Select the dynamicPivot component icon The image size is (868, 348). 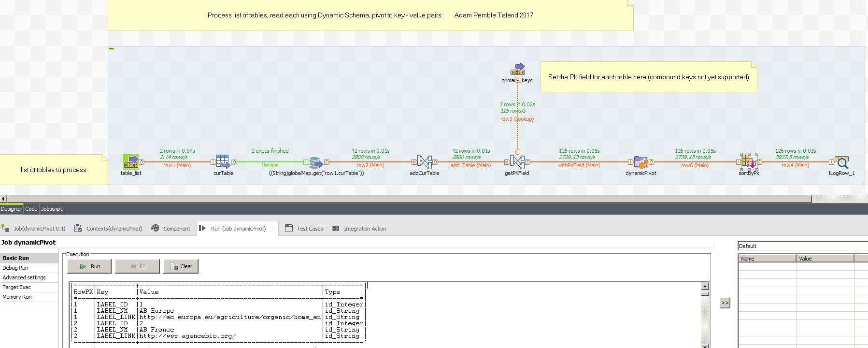641,162
